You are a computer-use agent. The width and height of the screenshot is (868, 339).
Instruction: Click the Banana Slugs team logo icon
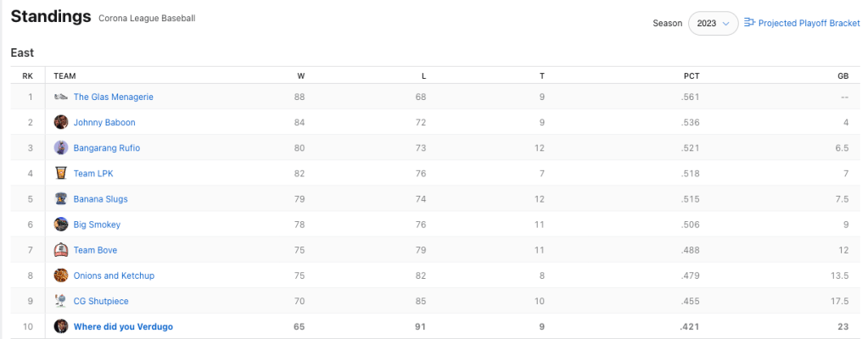click(x=60, y=199)
